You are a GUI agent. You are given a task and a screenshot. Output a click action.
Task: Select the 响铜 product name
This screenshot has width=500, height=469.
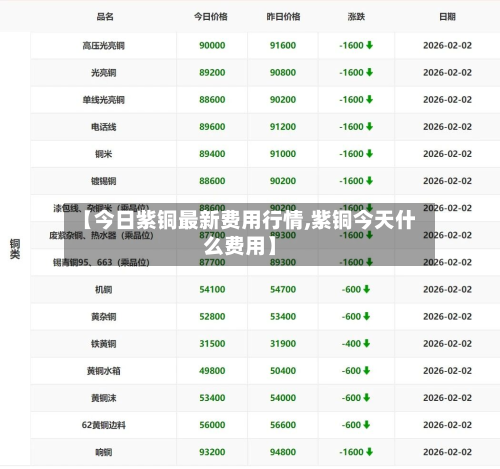click(104, 452)
